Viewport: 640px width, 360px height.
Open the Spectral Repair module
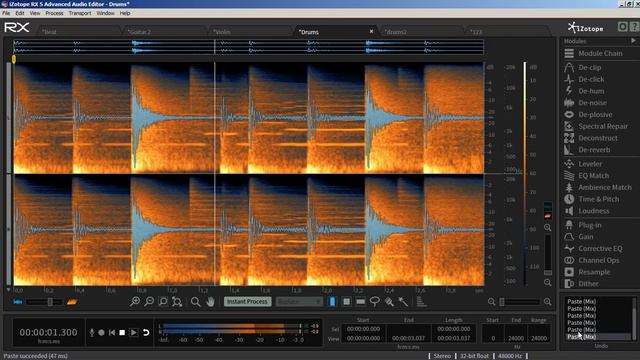[x=596, y=126]
